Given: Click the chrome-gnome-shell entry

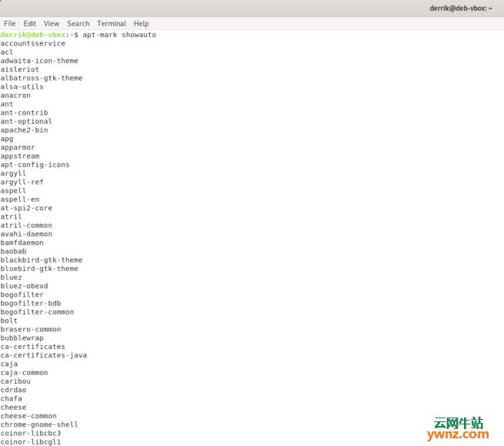Looking at the screenshot, I should point(39,424).
